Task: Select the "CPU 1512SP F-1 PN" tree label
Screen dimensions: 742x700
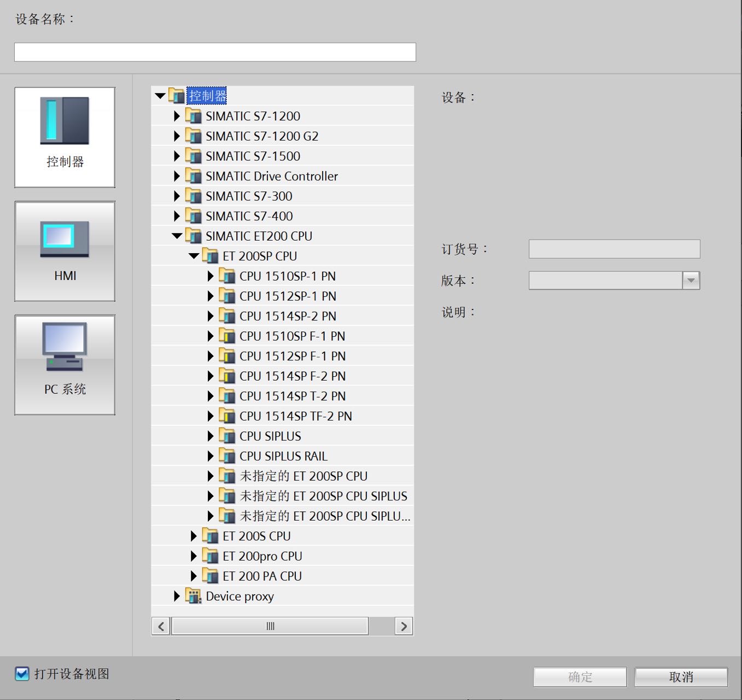Action: point(293,356)
